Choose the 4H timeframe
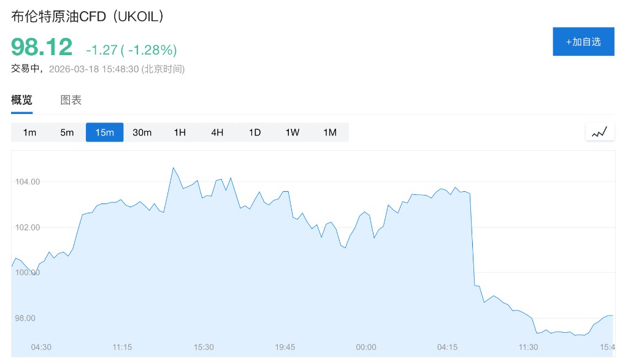 click(x=217, y=132)
